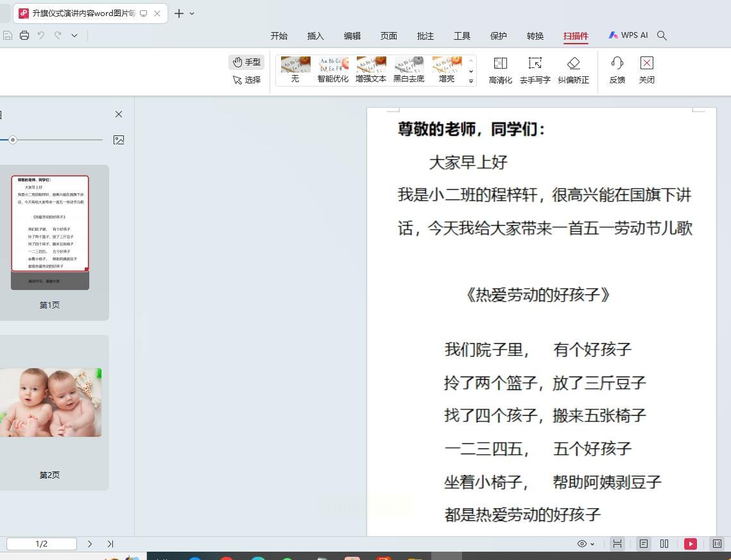The height and width of the screenshot is (560, 731).
Task: Select the 选择 selection tool
Action: pyautogui.click(x=246, y=80)
